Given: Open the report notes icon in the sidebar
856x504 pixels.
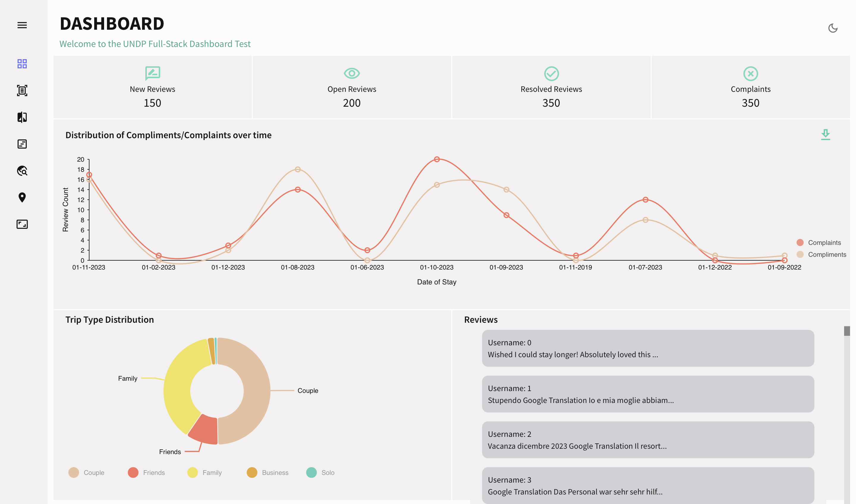Looking at the screenshot, I should point(22,144).
